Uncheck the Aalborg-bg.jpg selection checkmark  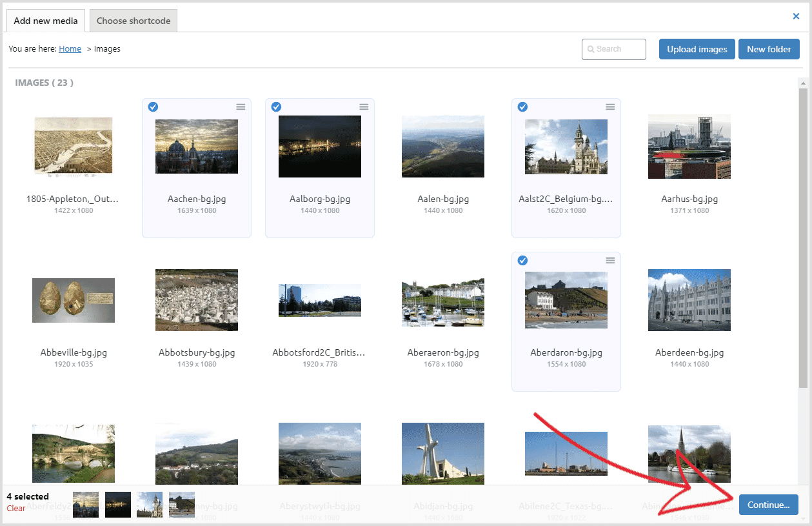(x=276, y=106)
